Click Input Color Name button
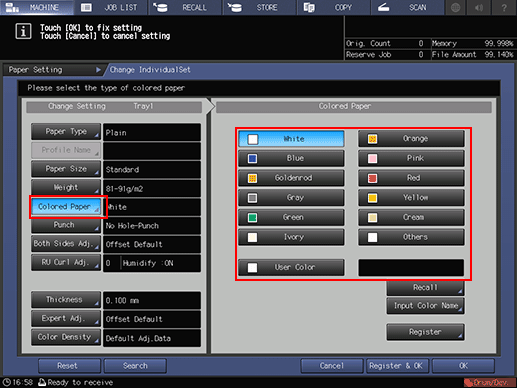Viewport: 517px width, 388px height. coord(425,306)
